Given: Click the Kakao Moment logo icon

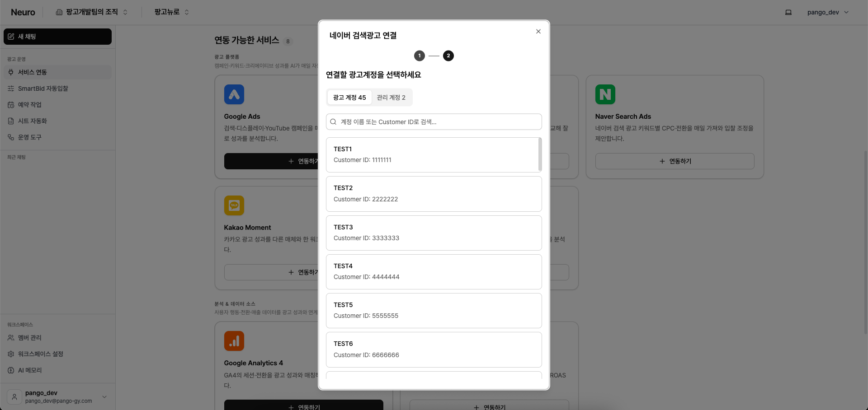Looking at the screenshot, I should tap(234, 205).
